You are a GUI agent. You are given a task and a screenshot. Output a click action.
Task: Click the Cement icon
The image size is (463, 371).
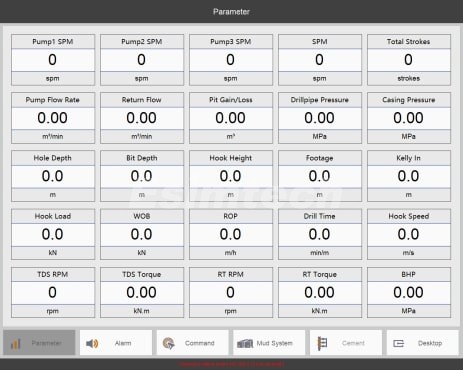tap(322, 343)
